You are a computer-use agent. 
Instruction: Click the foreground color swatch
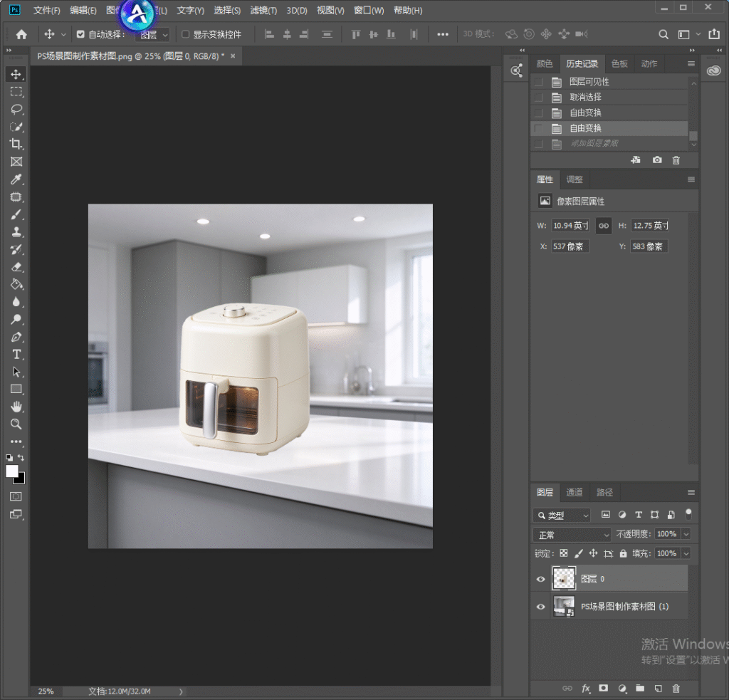pyautogui.click(x=12, y=471)
